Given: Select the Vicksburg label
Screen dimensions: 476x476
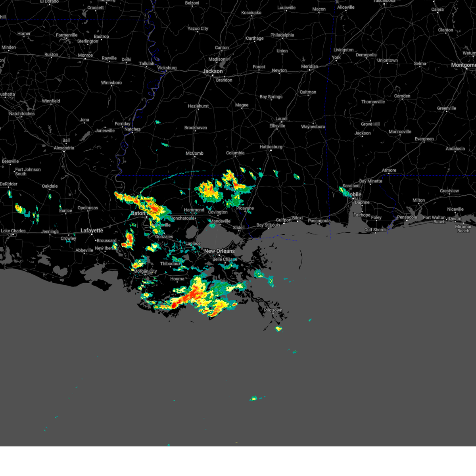Looking at the screenshot, I should coord(167,68).
